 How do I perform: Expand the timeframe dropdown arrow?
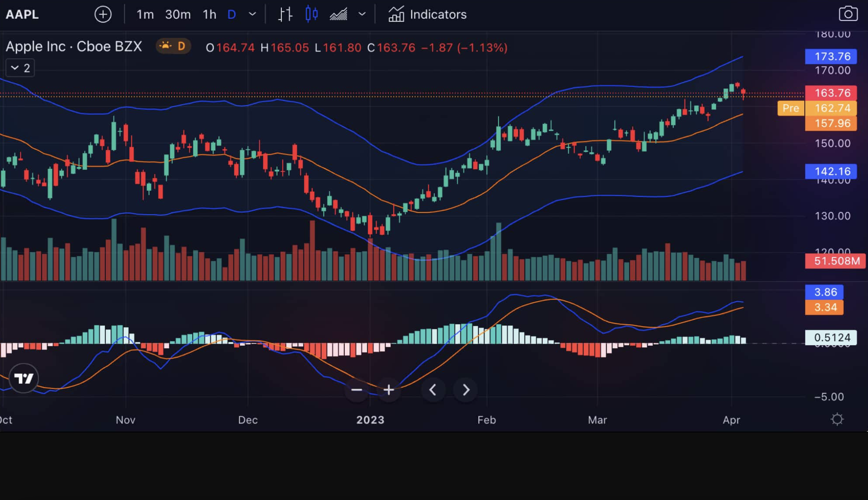(252, 14)
